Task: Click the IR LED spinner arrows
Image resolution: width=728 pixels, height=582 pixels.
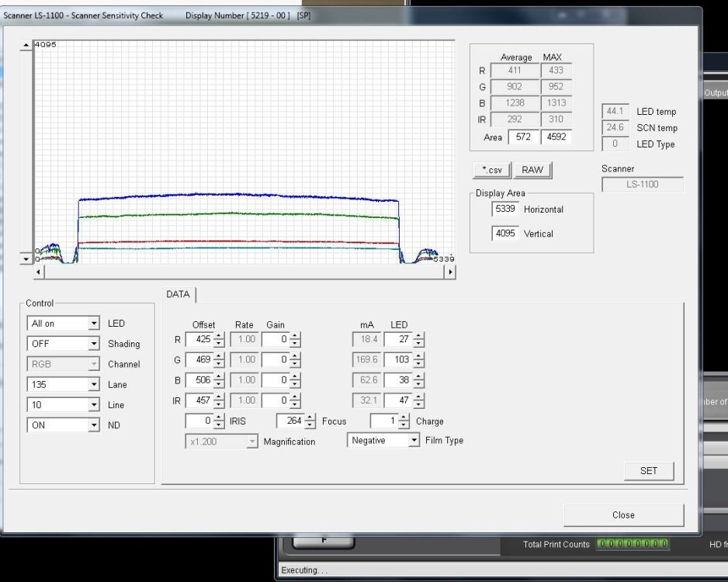Action: [x=419, y=400]
